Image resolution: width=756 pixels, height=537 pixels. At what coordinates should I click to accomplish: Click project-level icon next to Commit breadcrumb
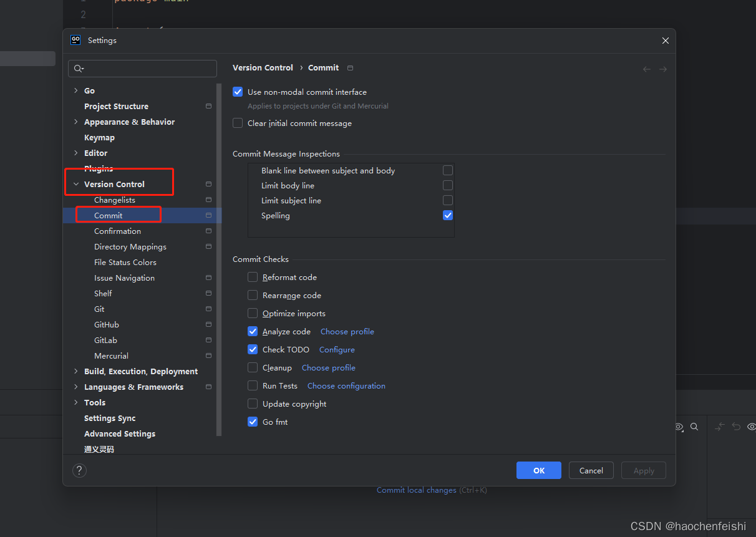pos(350,67)
